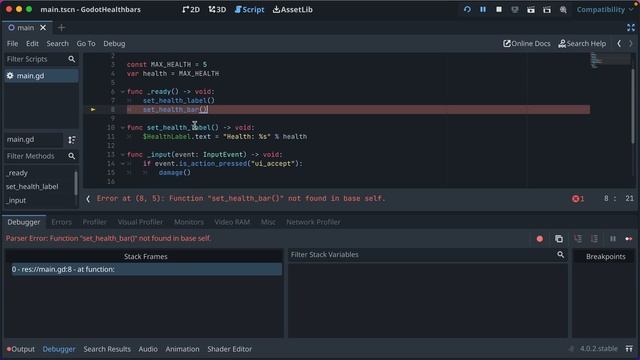Image resolution: width=640 pixels, height=360 pixels.
Task: Select stack frame res://main.gd:8
Action: (x=146, y=270)
